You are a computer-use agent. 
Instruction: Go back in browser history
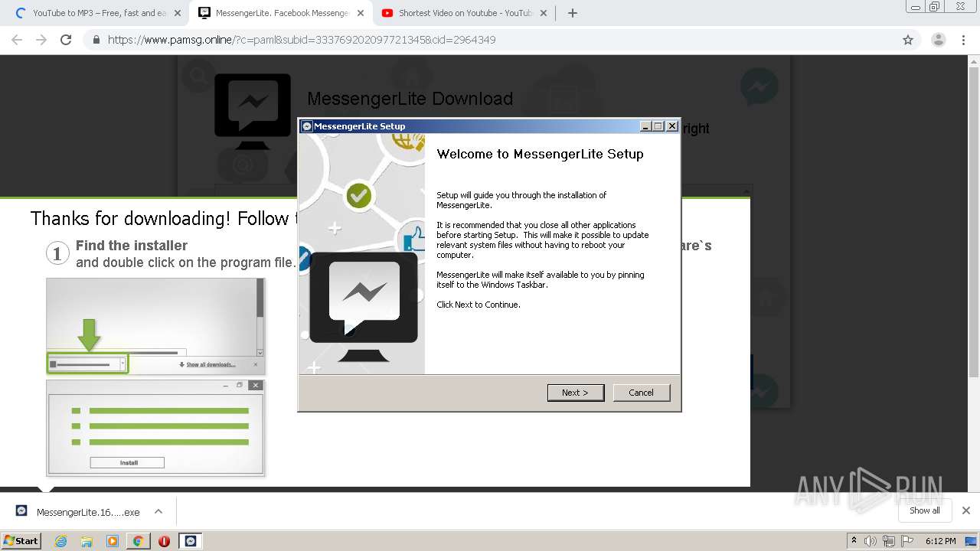click(x=17, y=40)
